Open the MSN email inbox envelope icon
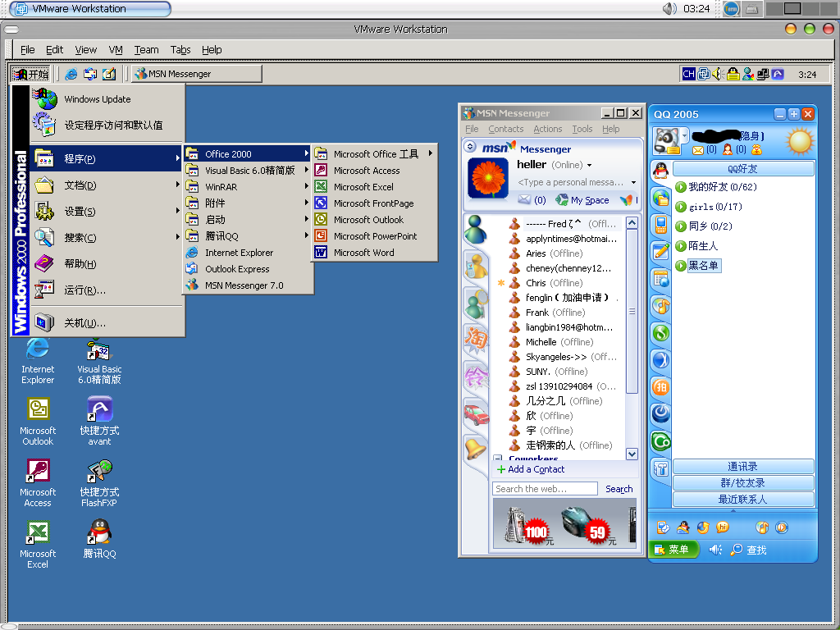The width and height of the screenshot is (840, 630). pos(524,200)
